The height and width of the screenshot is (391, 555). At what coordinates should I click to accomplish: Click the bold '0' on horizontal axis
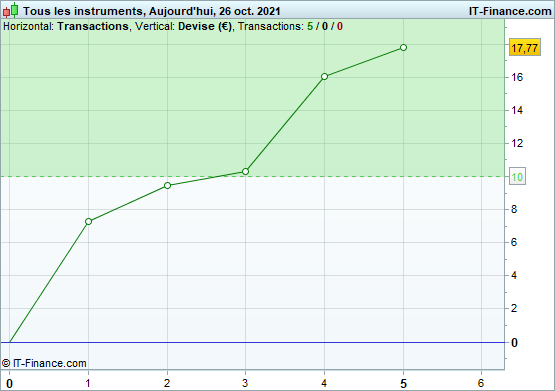tap(10, 384)
